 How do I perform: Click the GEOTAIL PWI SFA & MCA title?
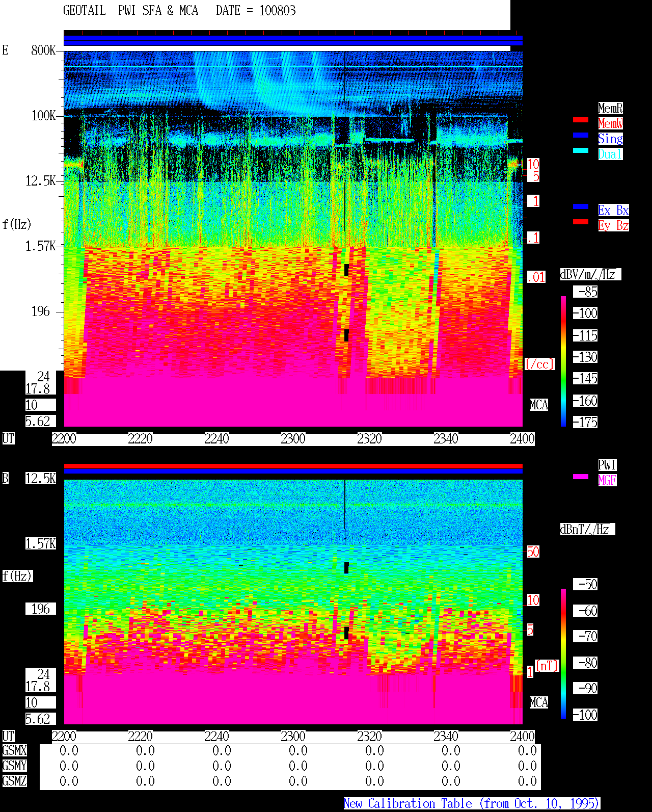pos(179,11)
